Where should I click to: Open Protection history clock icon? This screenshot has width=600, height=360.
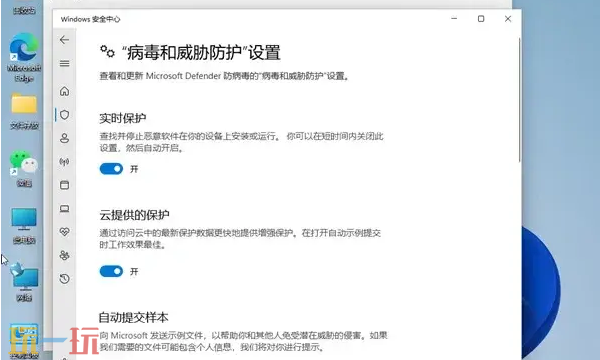click(x=64, y=279)
